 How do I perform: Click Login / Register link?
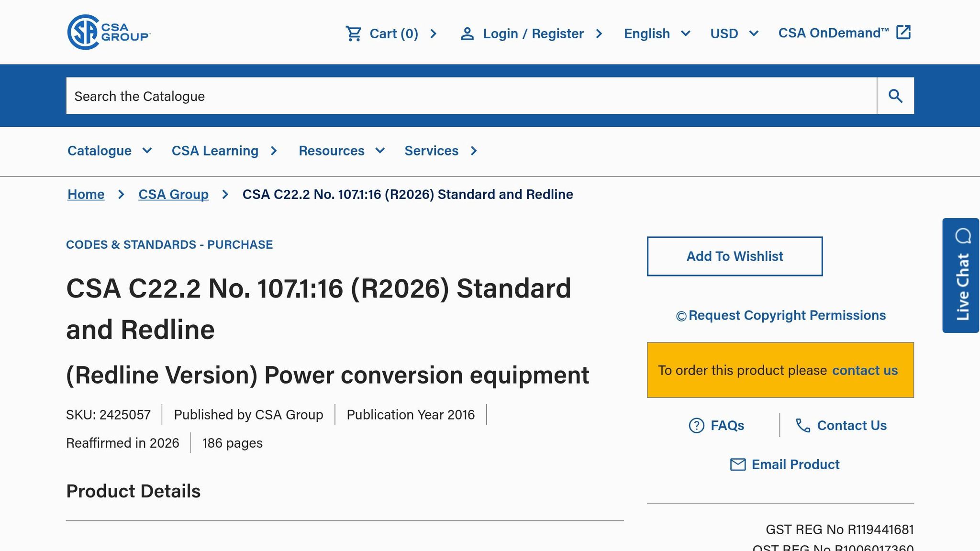pos(533,33)
